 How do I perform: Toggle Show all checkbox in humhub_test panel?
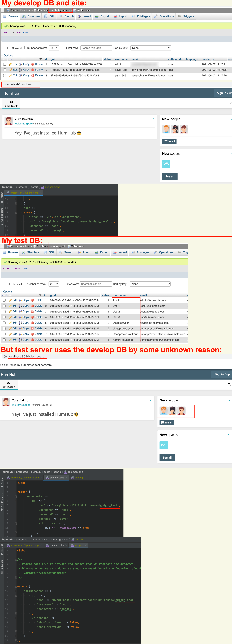[8, 284]
